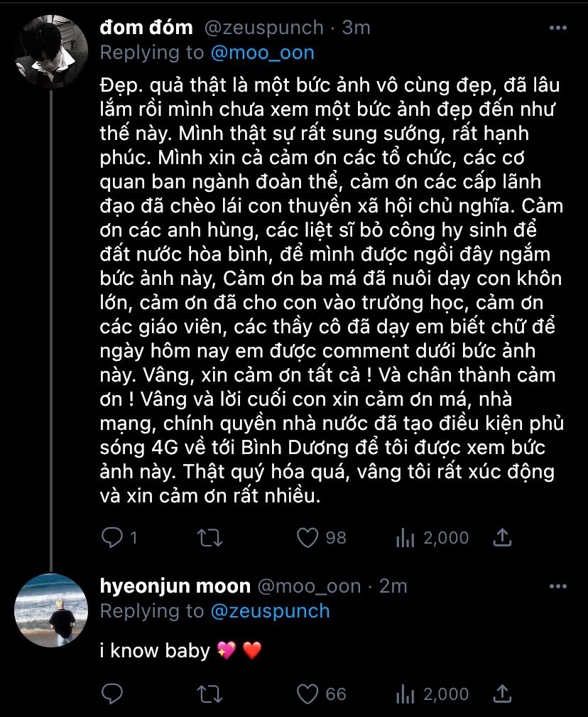Open the 3m timestamp of the first tweet
Screen dimensions: 588x717
[x=356, y=28]
